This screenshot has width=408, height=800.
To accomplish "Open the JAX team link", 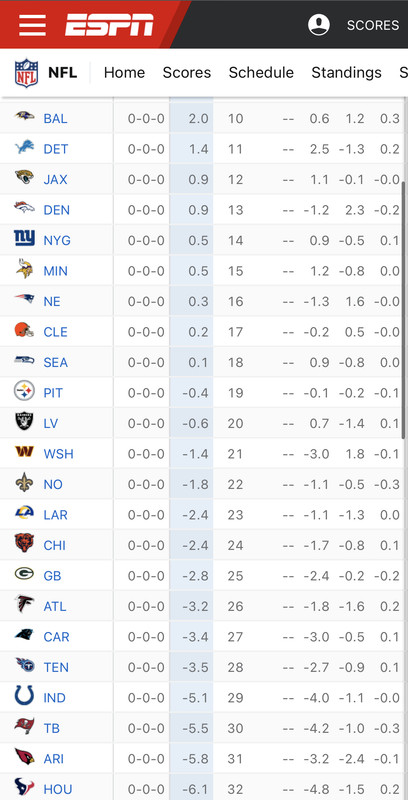I will (x=55, y=180).
